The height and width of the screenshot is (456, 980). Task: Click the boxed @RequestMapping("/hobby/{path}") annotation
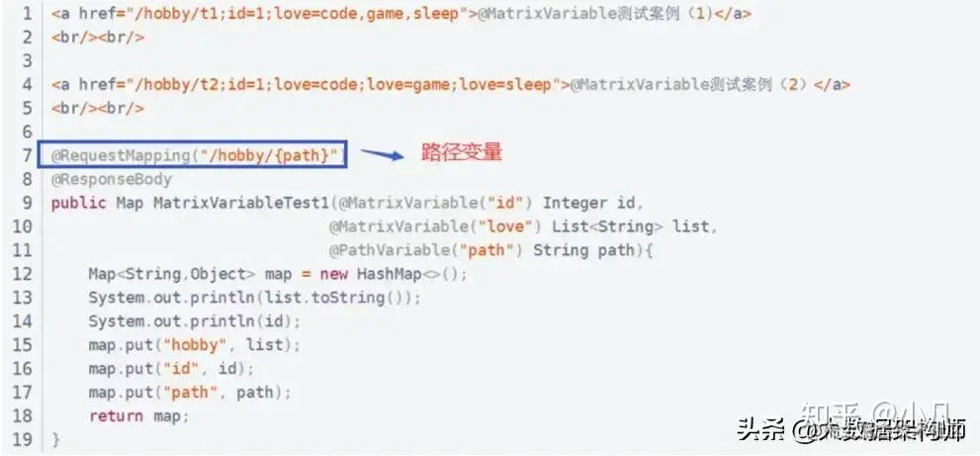[x=193, y=155]
